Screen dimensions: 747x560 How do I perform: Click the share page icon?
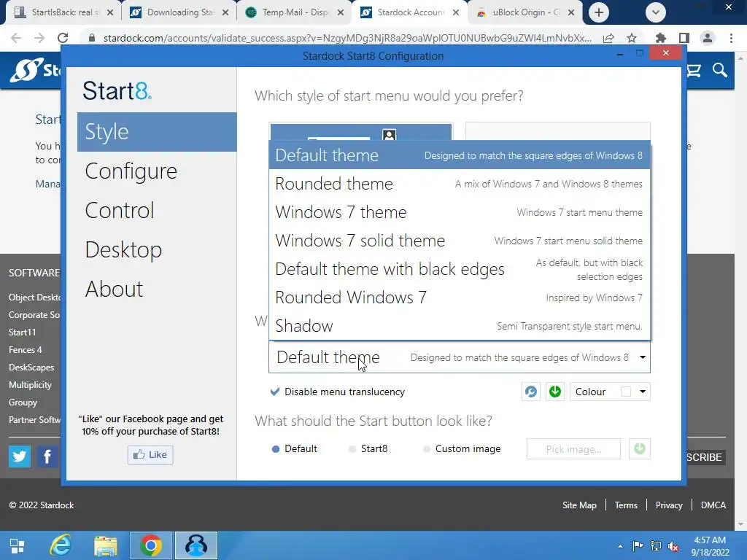click(x=608, y=38)
